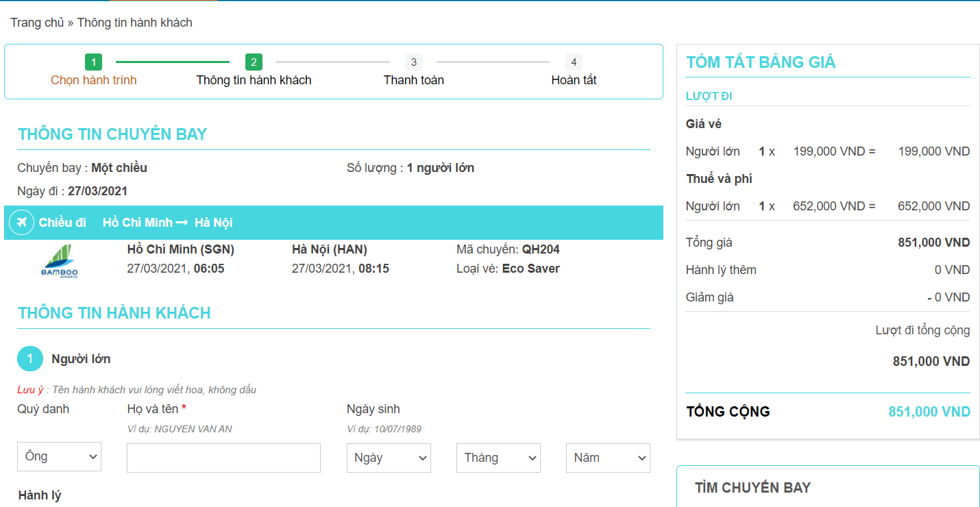Screen dimensions: 980x507
Task: Click the airplane icon beside Chiều đi
Action: coord(21,223)
